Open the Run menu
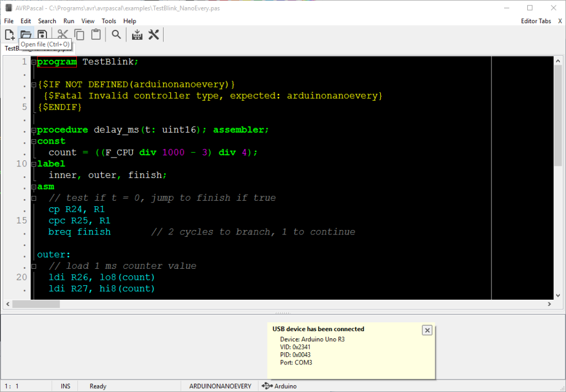The image size is (566, 392). (x=69, y=21)
